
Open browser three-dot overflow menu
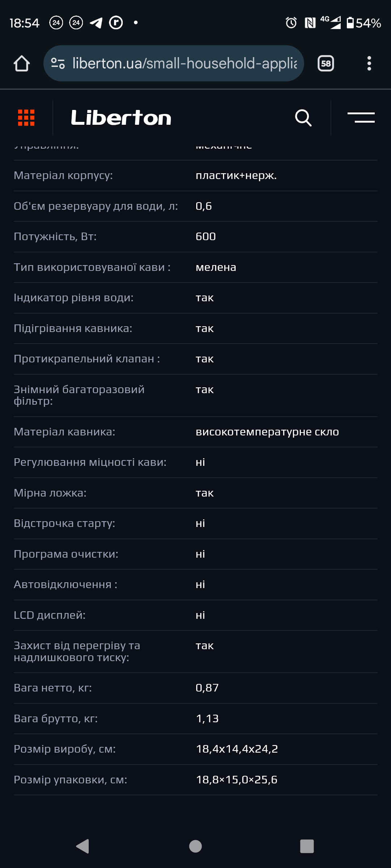tap(369, 64)
